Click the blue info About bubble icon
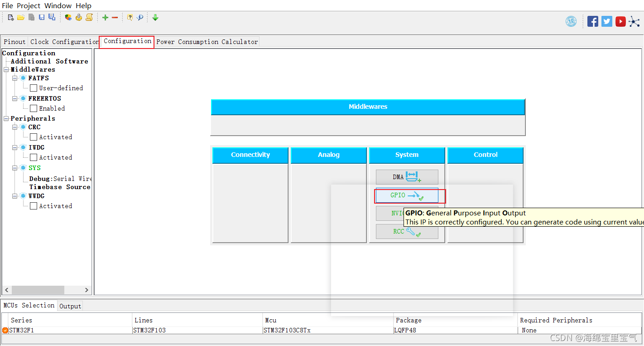The height and width of the screenshot is (346, 644). pos(140,17)
